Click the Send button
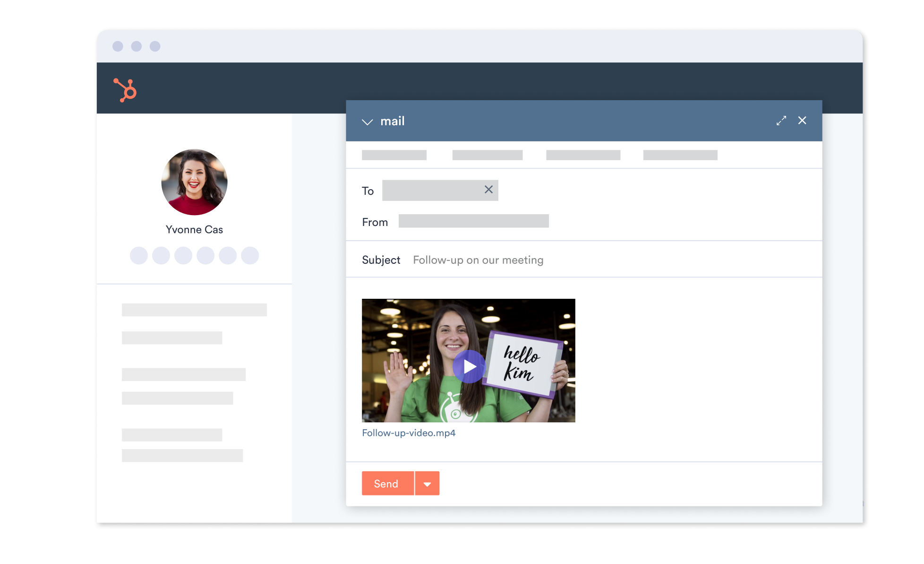Screen dimensions: 924x564 pos(387,483)
